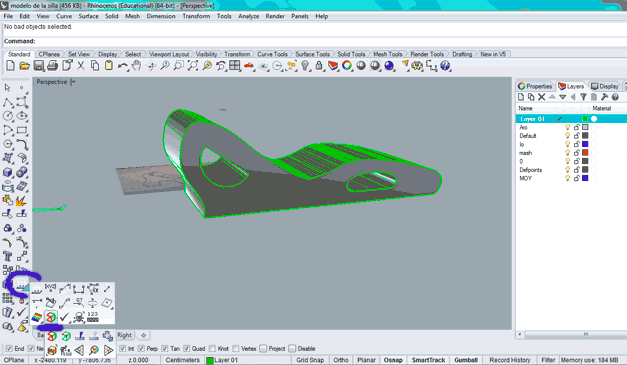Toggle the Perp osnap checkbox
Screen dimensions: 627x365
141,349
